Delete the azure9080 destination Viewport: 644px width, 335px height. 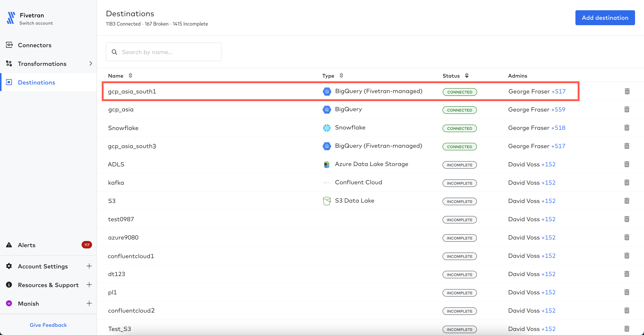(x=627, y=237)
